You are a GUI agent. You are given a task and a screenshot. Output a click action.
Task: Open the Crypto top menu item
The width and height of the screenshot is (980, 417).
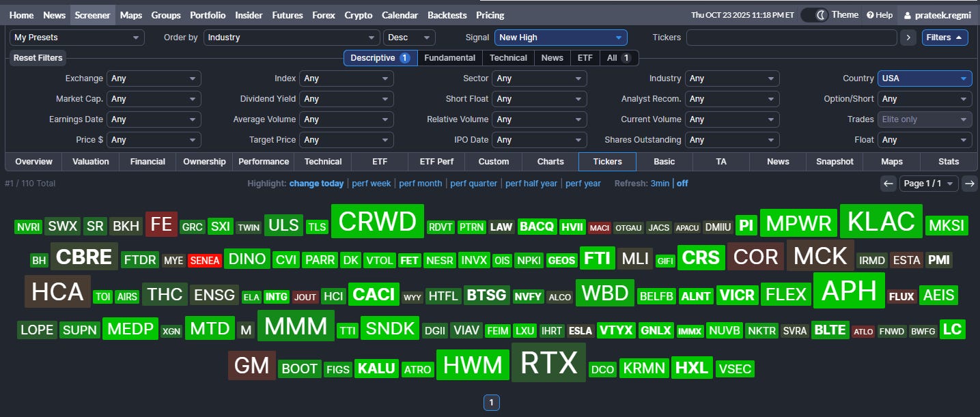[359, 15]
